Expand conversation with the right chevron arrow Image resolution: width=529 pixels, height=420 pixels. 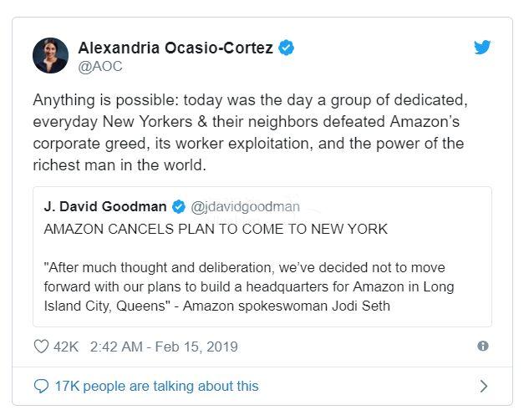point(483,386)
